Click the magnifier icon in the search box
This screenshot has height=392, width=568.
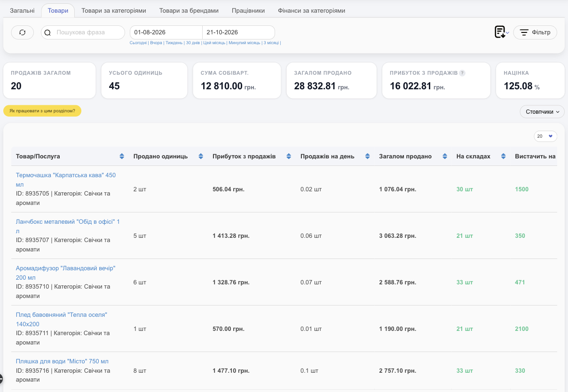(x=47, y=32)
